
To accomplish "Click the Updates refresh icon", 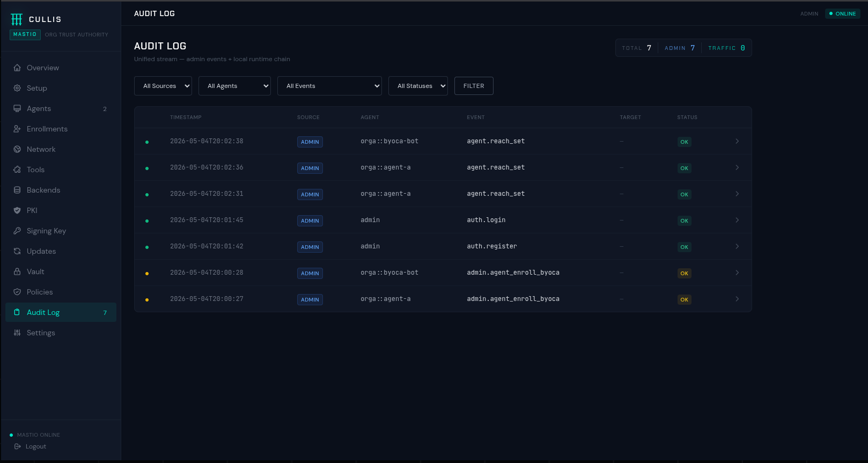I will coord(17,251).
